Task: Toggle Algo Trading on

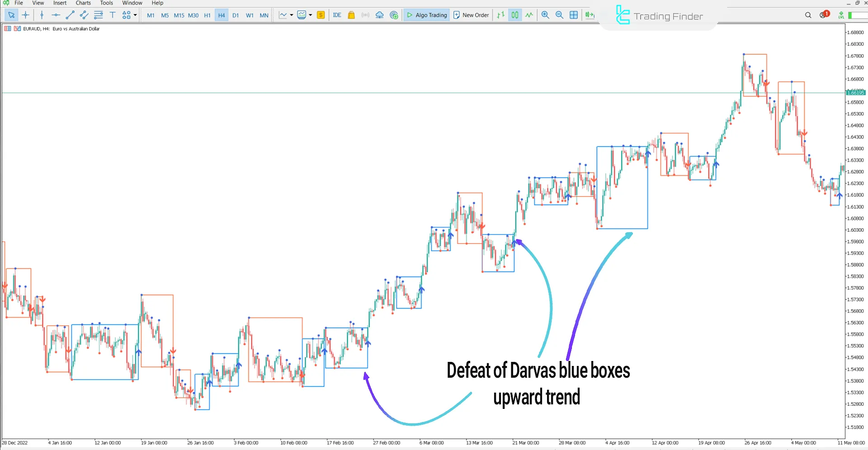Action: tap(425, 15)
